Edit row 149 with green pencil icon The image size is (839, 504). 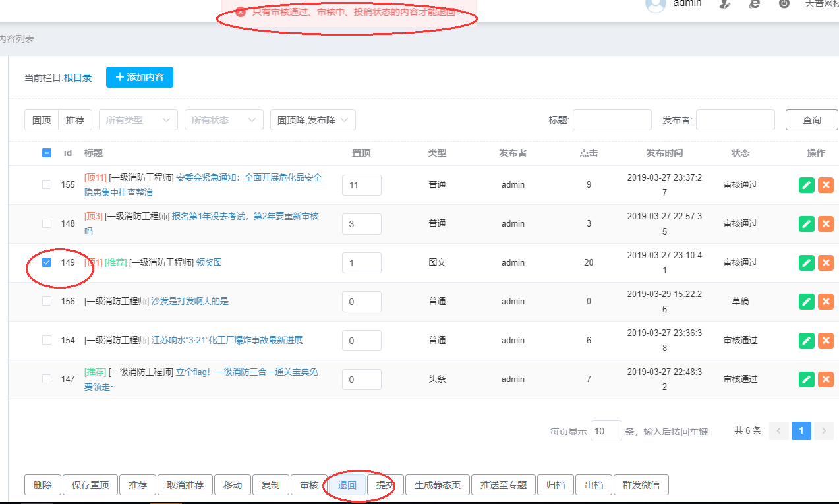pos(807,263)
